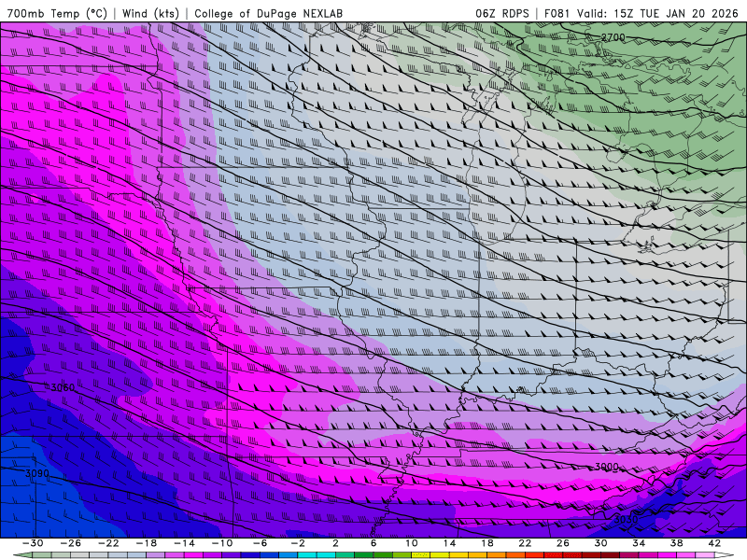Click the -26 colorbar scale value

coord(71,543)
